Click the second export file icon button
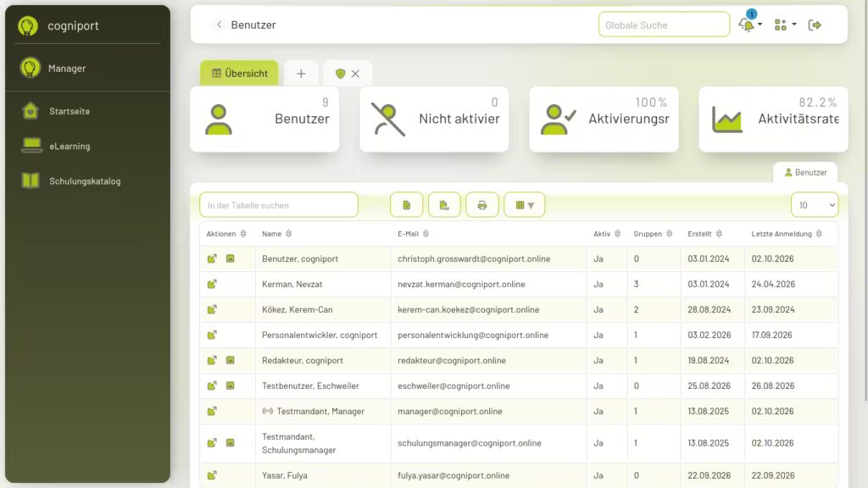This screenshot has height=488, width=868. click(444, 205)
